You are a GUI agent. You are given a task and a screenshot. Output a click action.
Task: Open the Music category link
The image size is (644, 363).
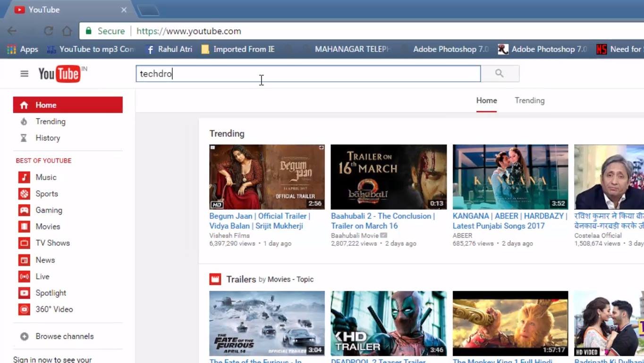(46, 177)
